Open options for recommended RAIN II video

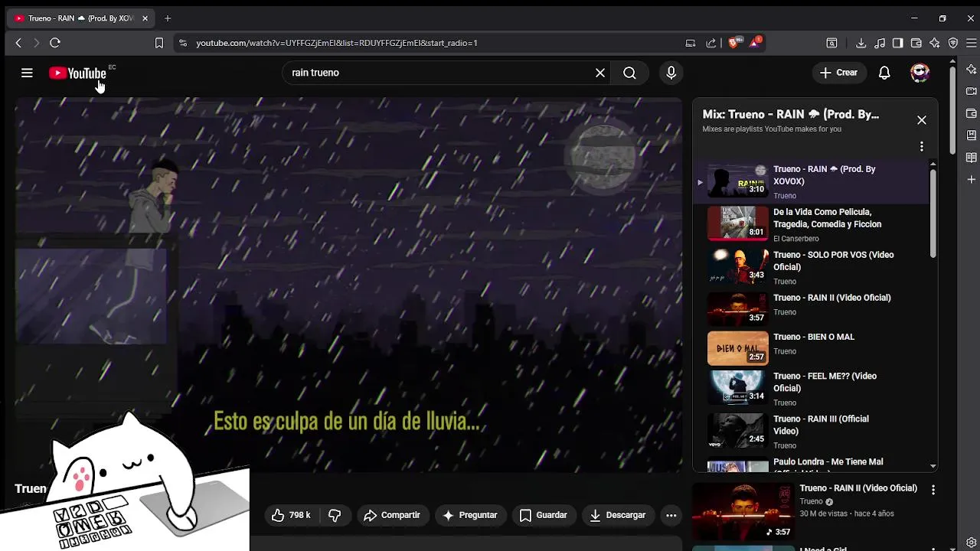click(x=933, y=489)
